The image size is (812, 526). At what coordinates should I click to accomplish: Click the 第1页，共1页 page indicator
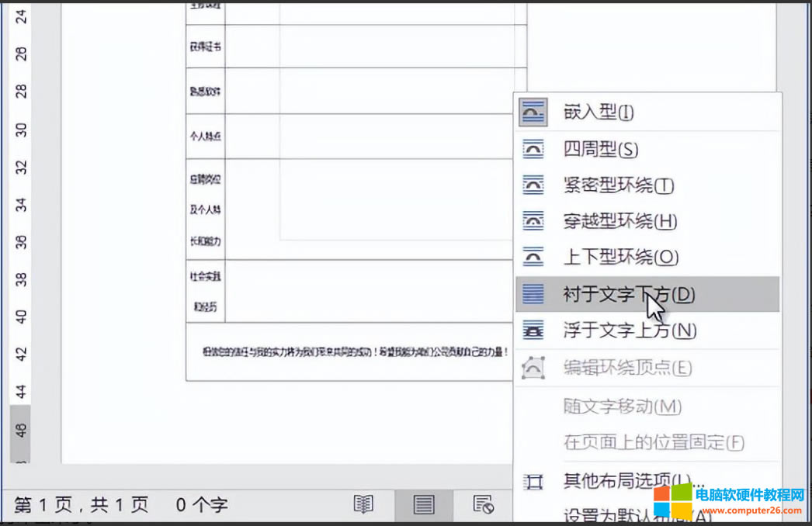click(82, 506)
